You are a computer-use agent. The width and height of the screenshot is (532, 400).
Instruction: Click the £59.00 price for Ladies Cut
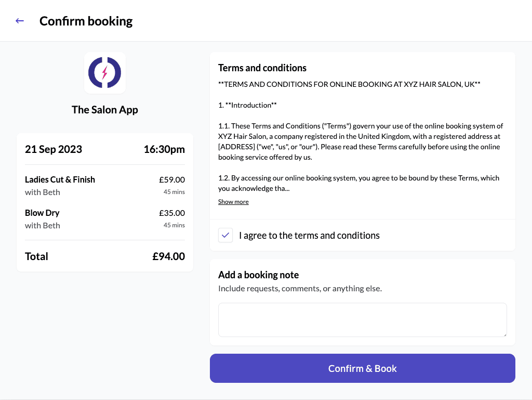[172, 179]
